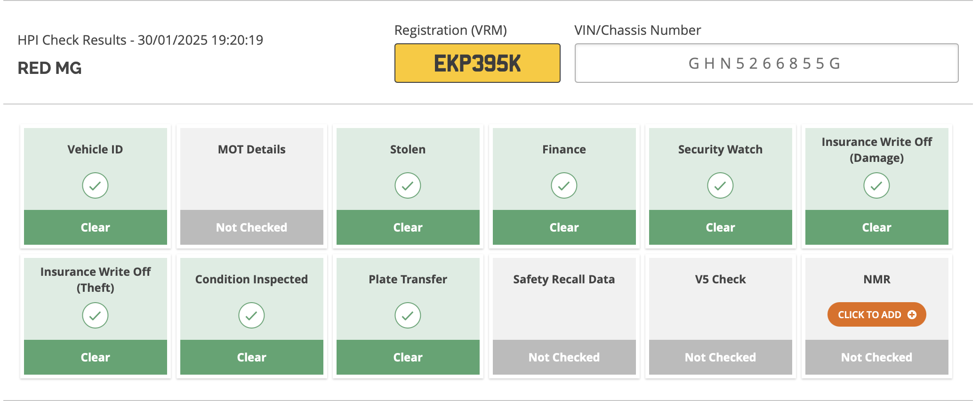Open Insurance Write Off (Theft) Clear bar
This screenshot has width=980, height=401.
point(96,357)
